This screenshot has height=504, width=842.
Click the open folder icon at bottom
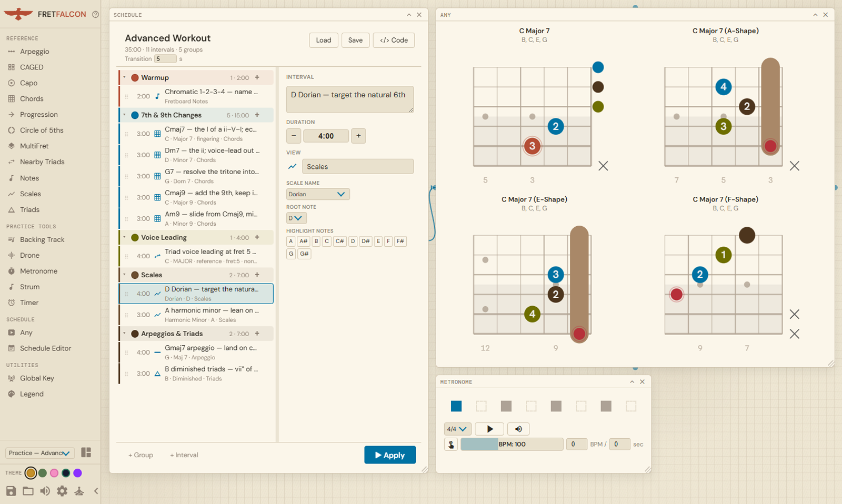(28, 491)
